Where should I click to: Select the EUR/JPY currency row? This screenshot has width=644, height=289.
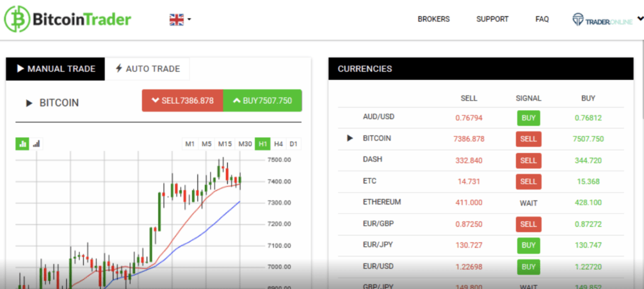(481, 246)
